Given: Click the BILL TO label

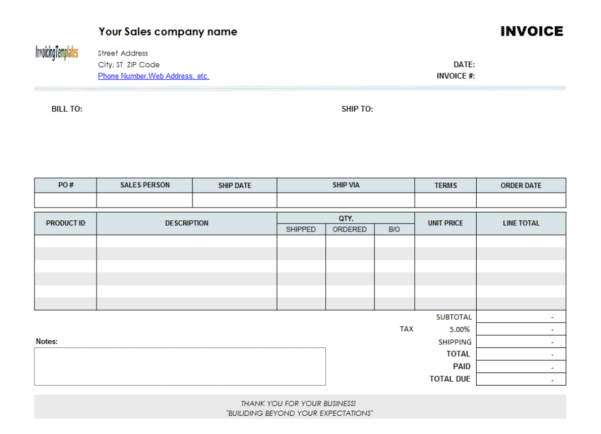Looking at the screenshot, I should pos(66,109).
